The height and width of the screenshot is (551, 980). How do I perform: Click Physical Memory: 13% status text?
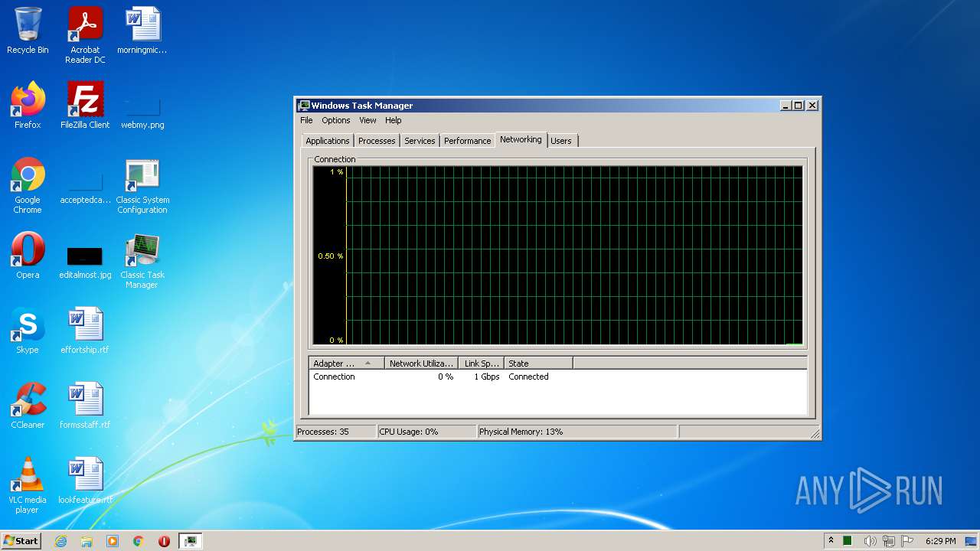click(x=577, y=432)
